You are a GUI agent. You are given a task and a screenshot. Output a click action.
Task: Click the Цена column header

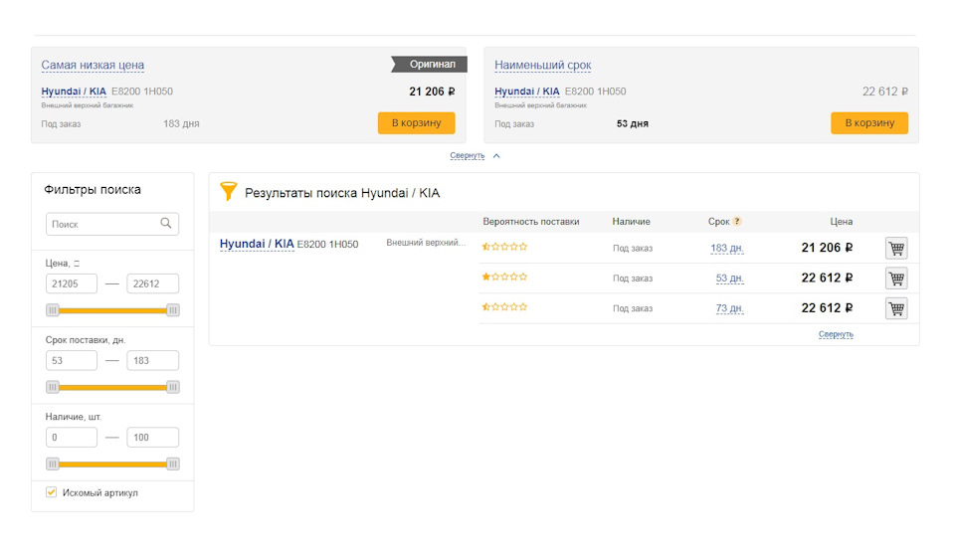pos(842,222)
